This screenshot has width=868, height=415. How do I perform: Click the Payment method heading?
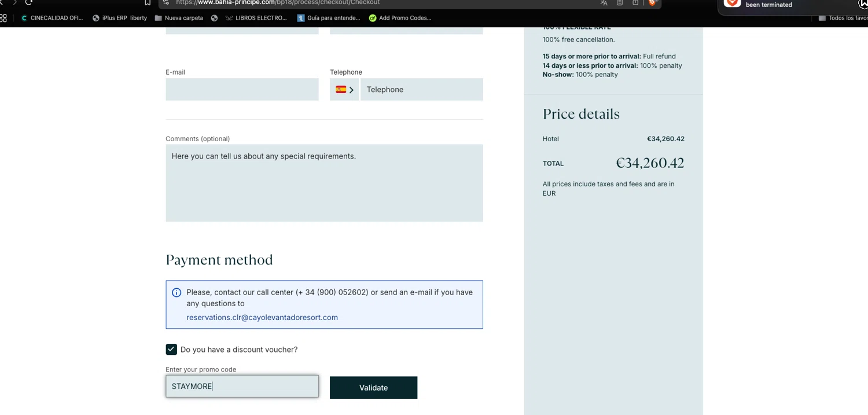[x=219, y=260]
